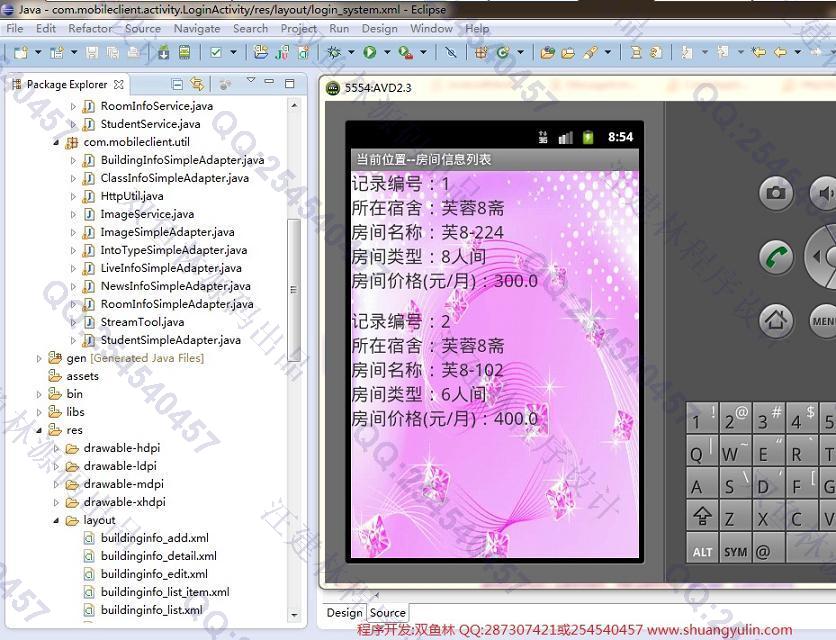Collapse the com.mobileclient.util package

click(x=56, y=142)
